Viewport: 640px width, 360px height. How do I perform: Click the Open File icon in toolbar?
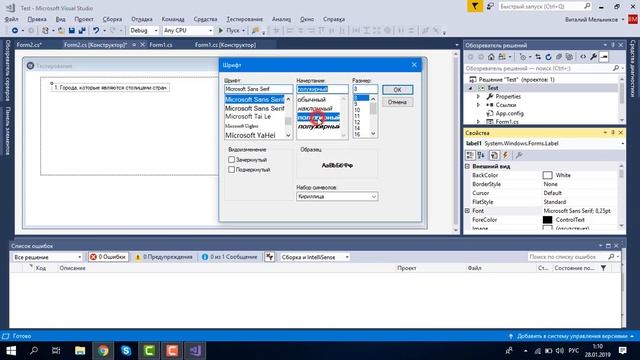[61, 31]
